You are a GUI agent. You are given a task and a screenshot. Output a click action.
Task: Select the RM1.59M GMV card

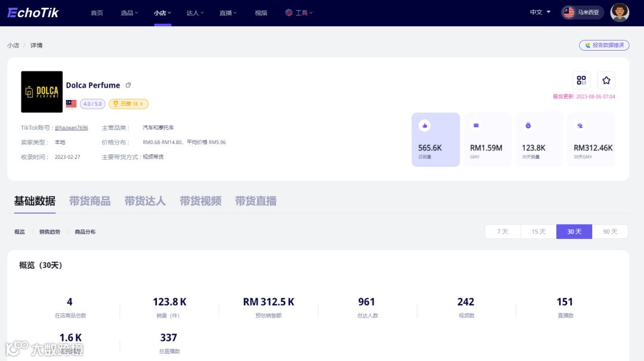point(488,139)
